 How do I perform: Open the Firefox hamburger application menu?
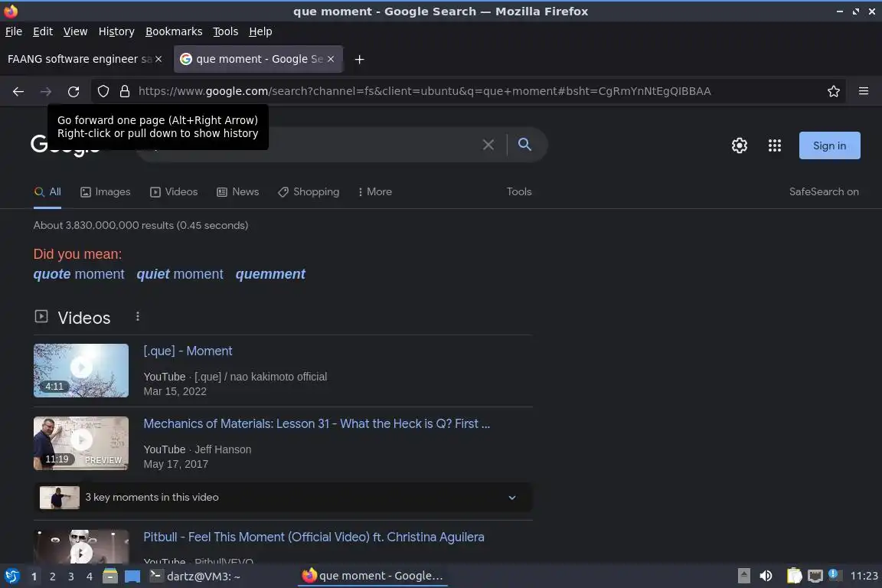tap(864, 91)
